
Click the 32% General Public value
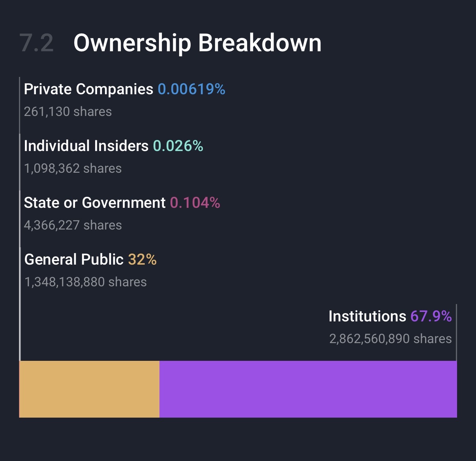click(142, 259)
